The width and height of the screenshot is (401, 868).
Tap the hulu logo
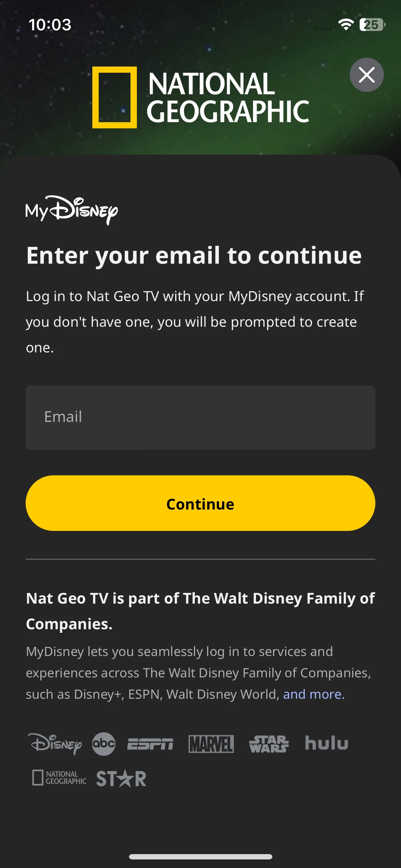327,743
